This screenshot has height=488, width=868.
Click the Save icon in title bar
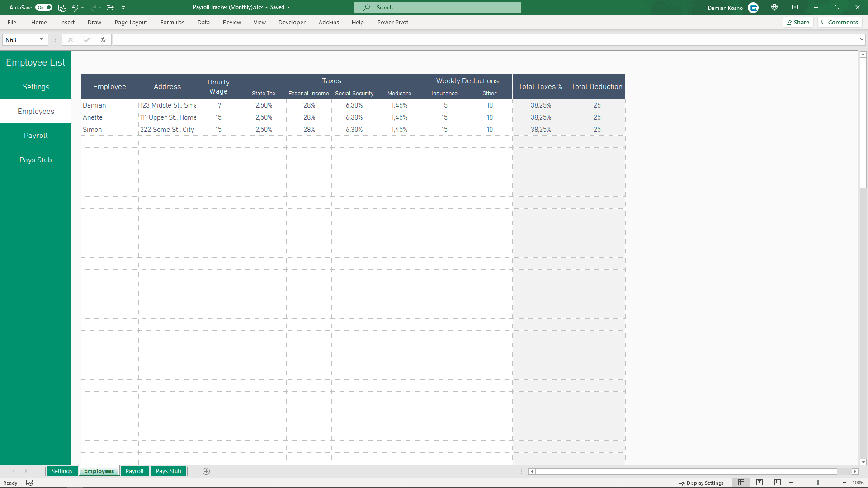coord(62,8)
